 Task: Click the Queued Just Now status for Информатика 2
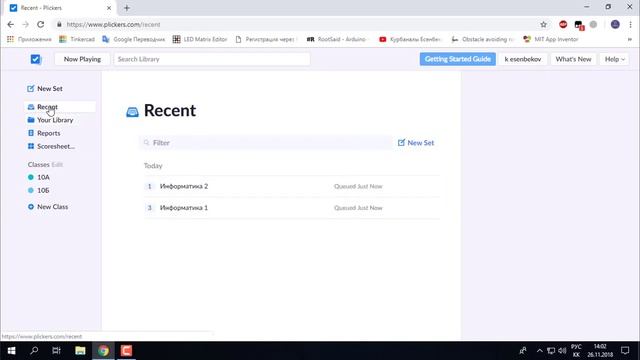(358, 186)
